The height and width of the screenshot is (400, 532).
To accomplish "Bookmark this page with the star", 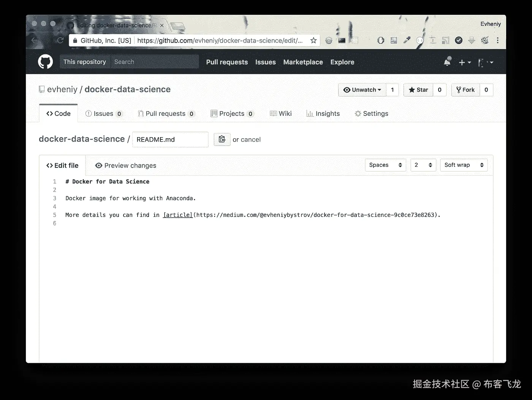I will coord(313,40).
